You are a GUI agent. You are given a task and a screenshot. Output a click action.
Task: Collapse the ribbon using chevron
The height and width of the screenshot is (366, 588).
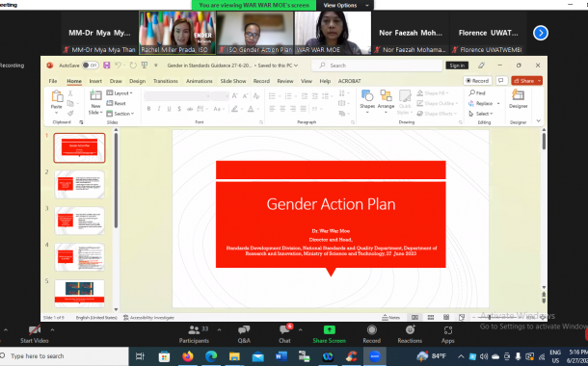539,120
